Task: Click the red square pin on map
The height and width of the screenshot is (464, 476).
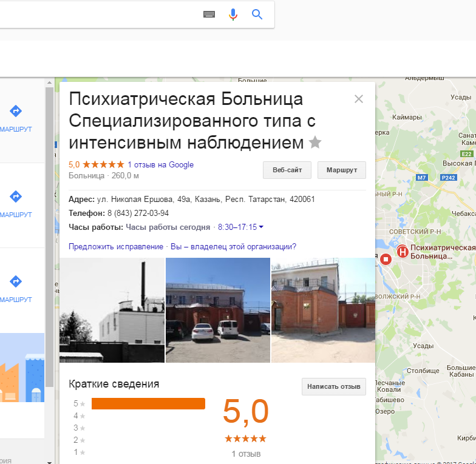Action: click(x=386, y=260)
